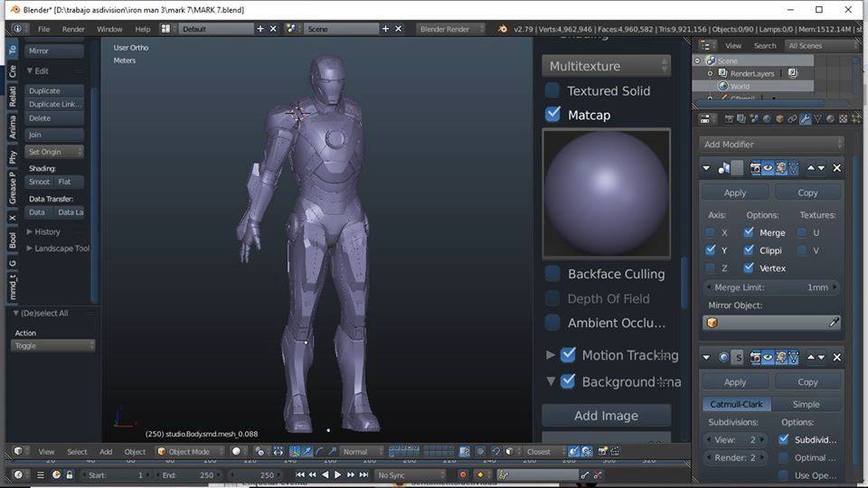Screen dimensions: 868x488
Task: Toggle Mirror modifier viewport visibility eye
Action: tap(768, 168)
